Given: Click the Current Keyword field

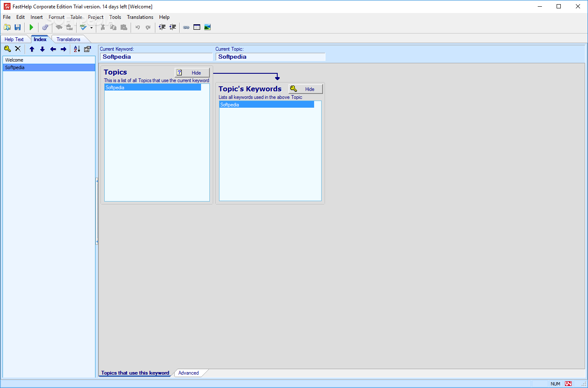Looking at the screenshot, I should 156,57.
